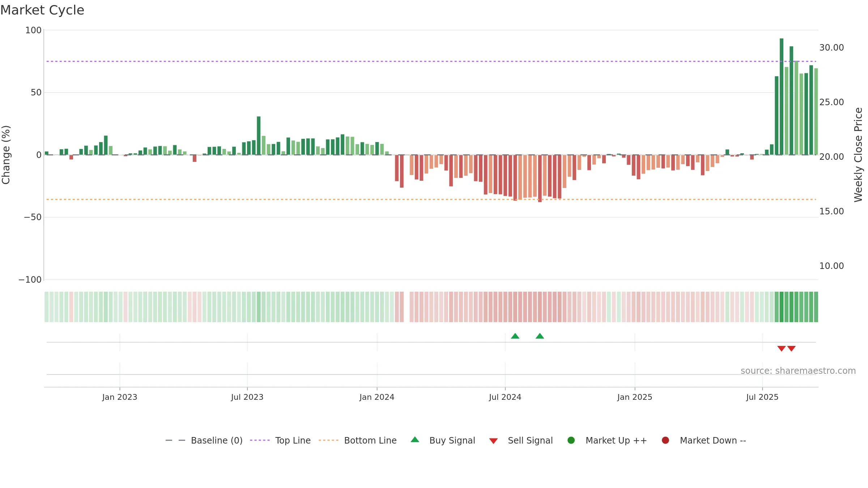Click the Jul 2024 axis label
868x488 pixels.
505,397
